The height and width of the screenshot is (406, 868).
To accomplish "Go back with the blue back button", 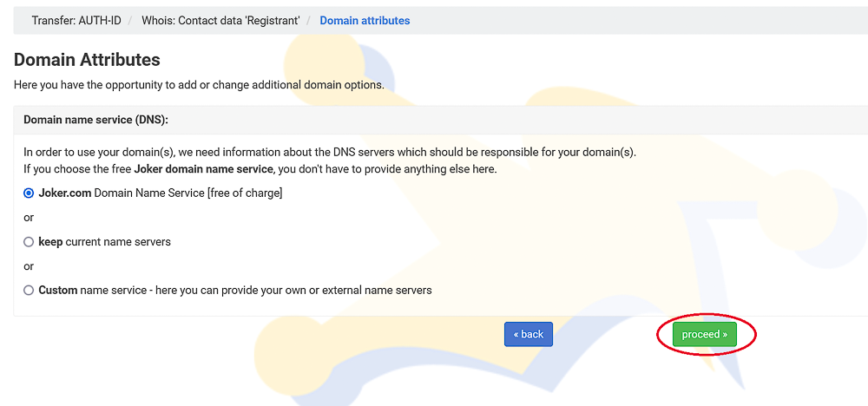I will click(528, 334).
